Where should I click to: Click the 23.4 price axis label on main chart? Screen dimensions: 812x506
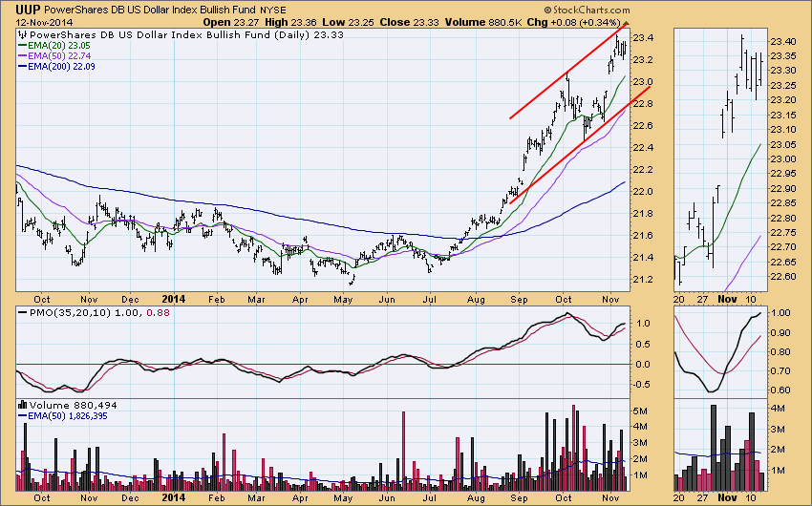coord(643,38)
